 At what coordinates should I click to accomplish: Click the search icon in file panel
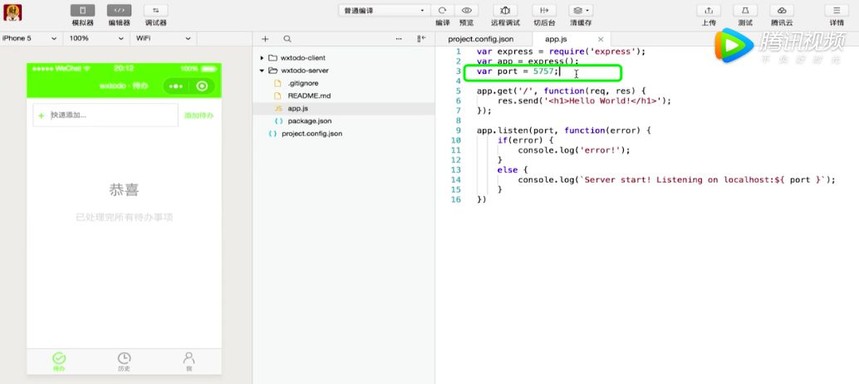(287, 39)
